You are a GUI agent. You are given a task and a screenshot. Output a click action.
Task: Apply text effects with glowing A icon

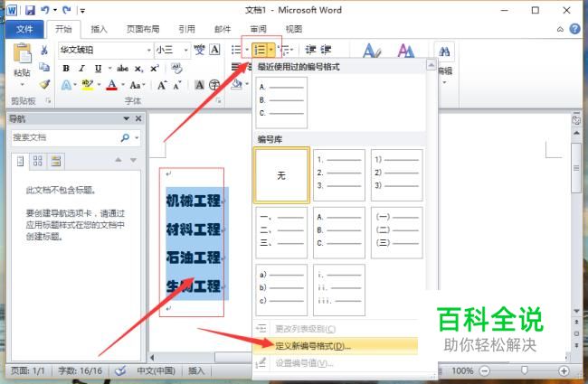(66, 85)
